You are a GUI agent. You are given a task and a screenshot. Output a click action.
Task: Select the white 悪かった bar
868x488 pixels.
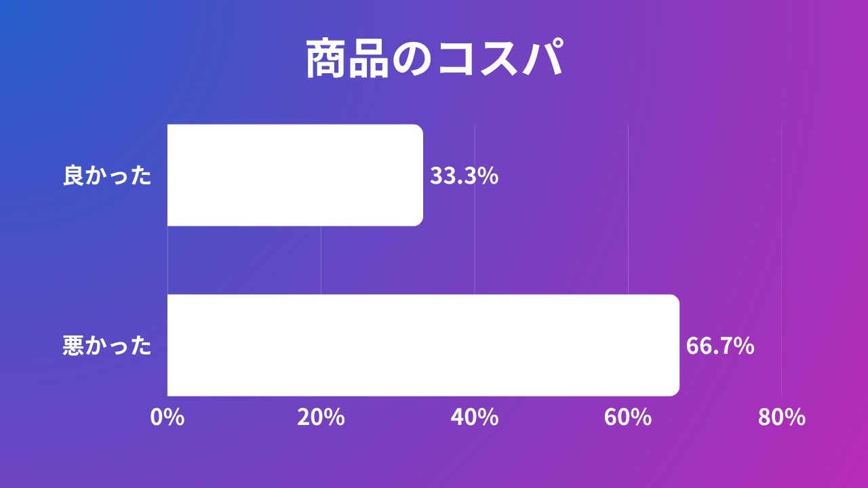423,345
